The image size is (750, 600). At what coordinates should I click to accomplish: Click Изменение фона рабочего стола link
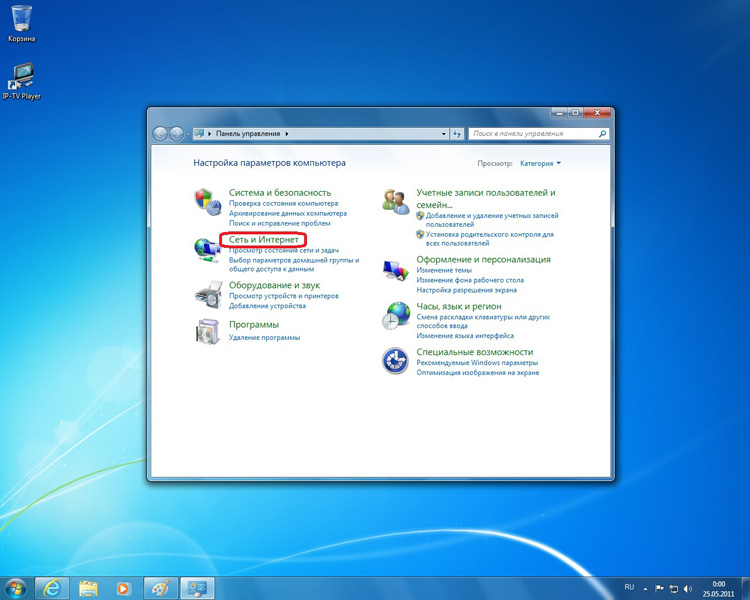coord(470,280)
